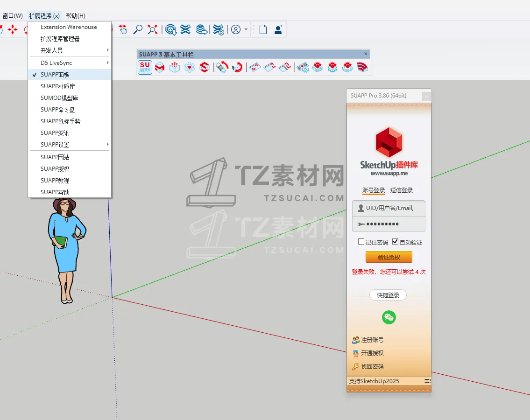The width and height of the screenshot is (530, 420).
Task: Open SUAPP资讯 menu entry
Action: tap(70, 133)
